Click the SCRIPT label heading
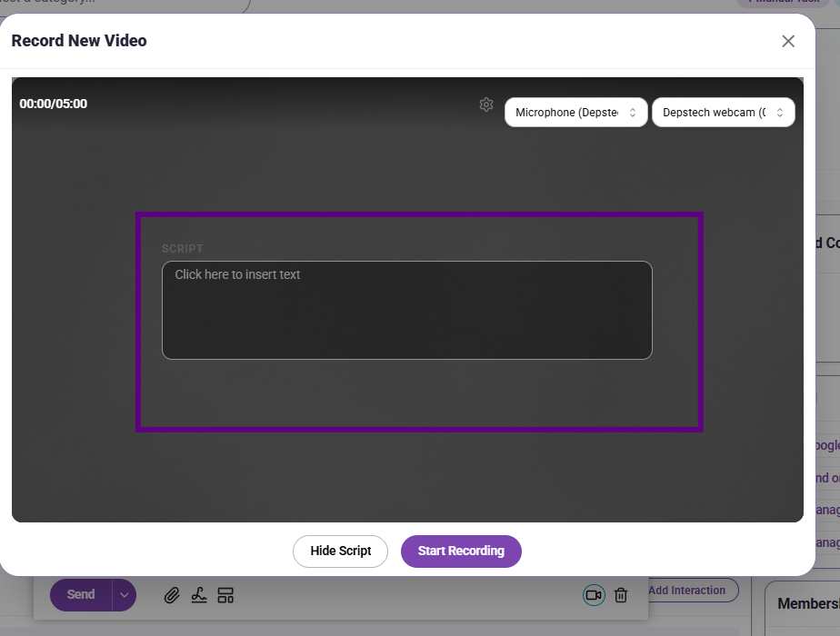 (x=183, y=248)
